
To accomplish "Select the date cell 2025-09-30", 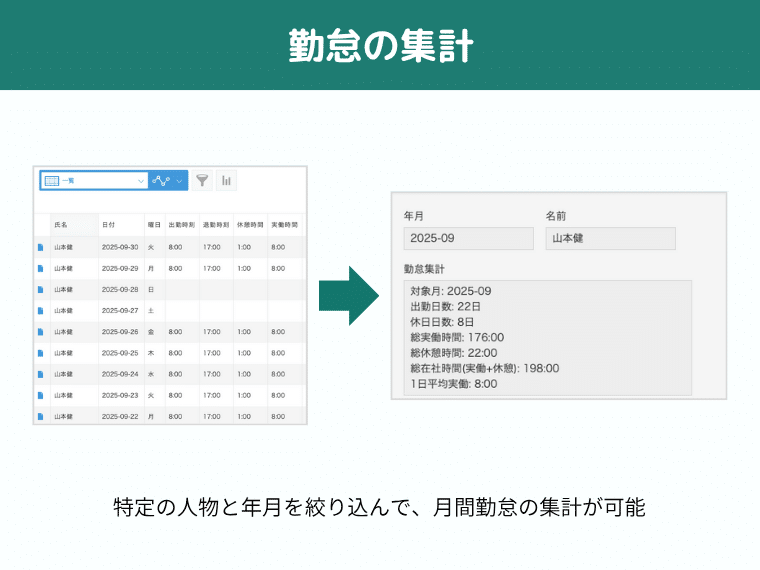I will click(x=120, y=247).
